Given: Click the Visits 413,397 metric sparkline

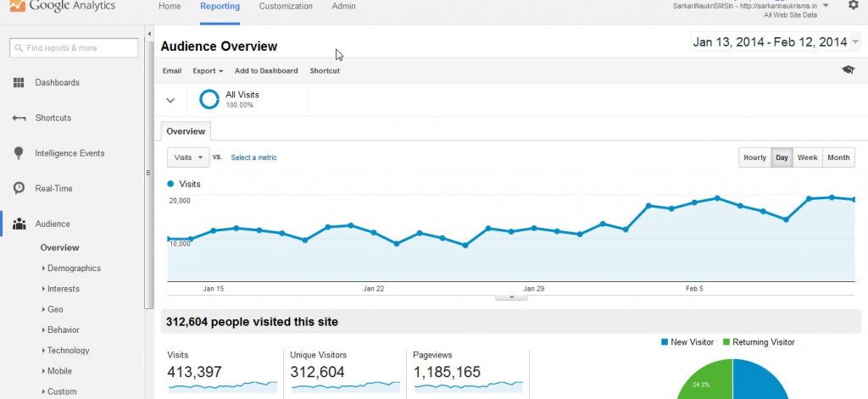Looking at the screenshot, I should 223,385.
